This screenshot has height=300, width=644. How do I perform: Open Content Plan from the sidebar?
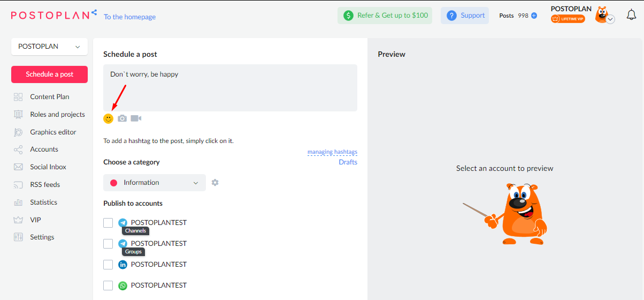(x=50, y=97)
